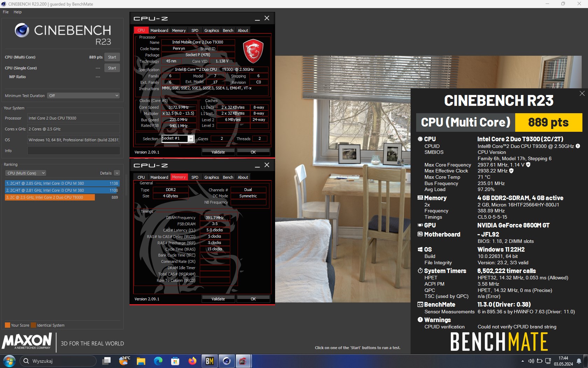Click the Identical System legend swatch
This screenshot has width=588, height=368.
click(33, 325)
